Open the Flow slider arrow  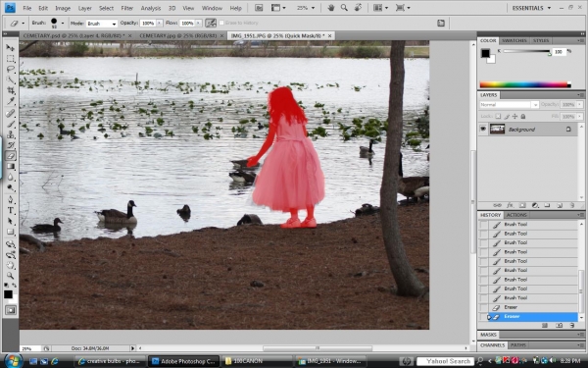(x=198, y=24)
